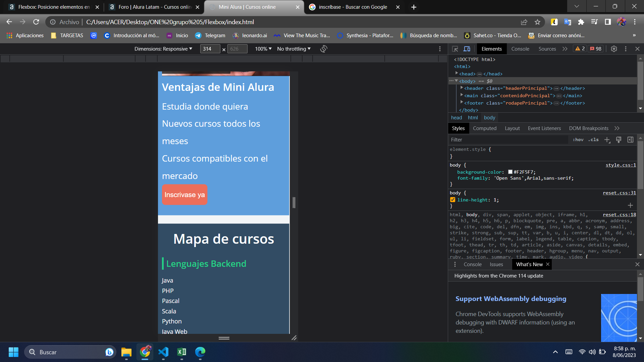Select the Issues drawer tab
The width and height of the screenshot is (644, 362).
point(496,264)
